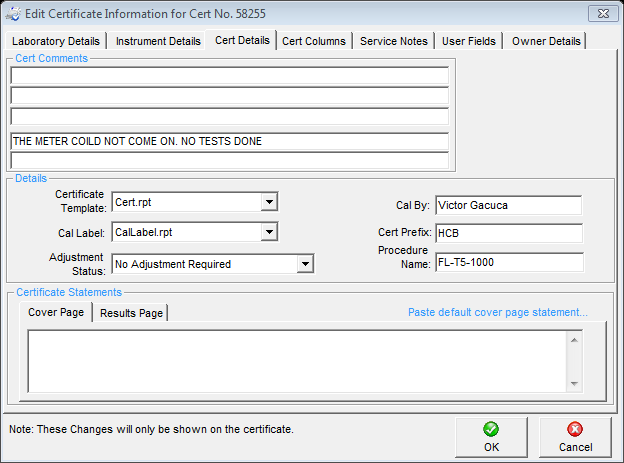Open the Certificate Template dropdown
The height and width of the screenshot is (463, 624).
[268, 202]
